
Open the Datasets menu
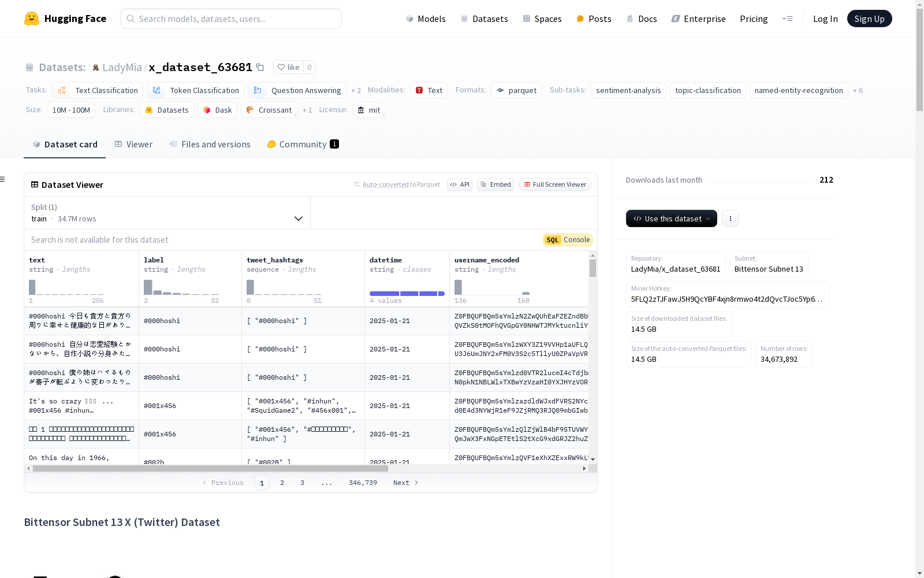[x=484, y=18]
